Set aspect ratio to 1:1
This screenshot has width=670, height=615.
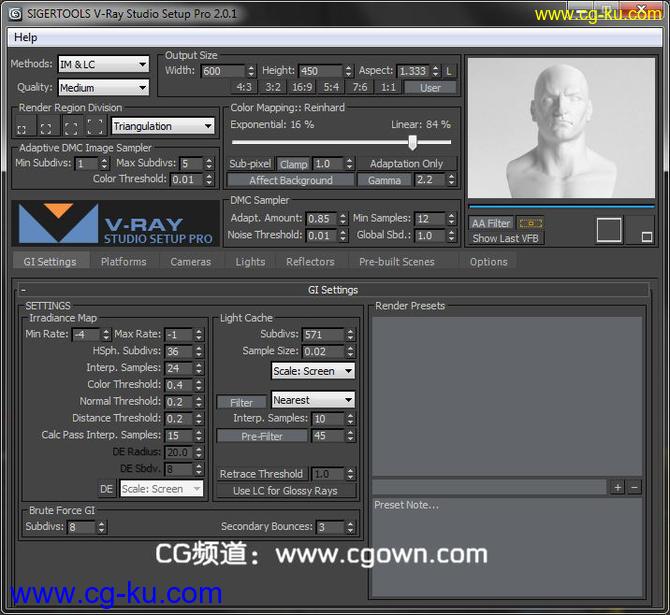[388, 88]
